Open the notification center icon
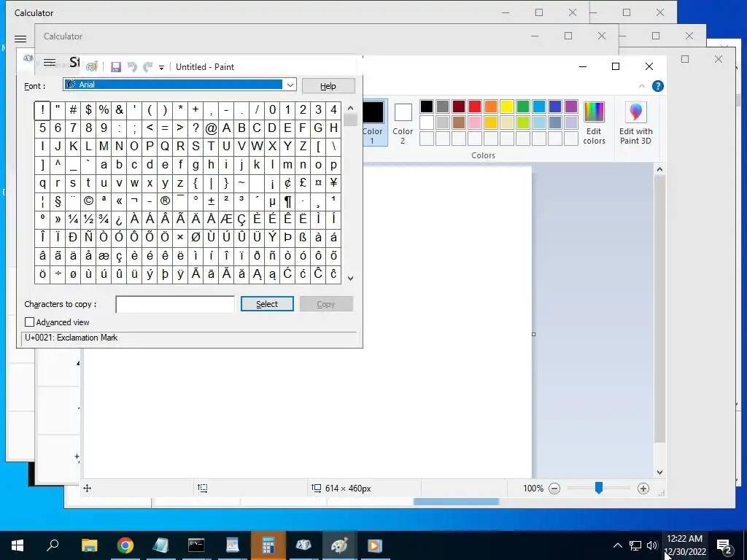Image resolution: width=747 pixels, height=560 pixels. (724, 545)
